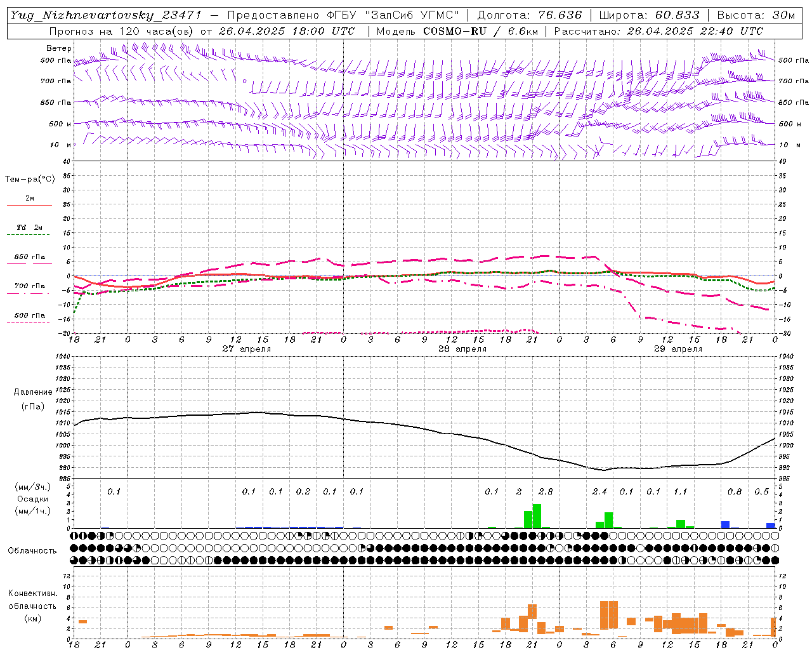
Task: Select the Модель COSMO-RU / 6.6км text
Action: coord(456,31)
